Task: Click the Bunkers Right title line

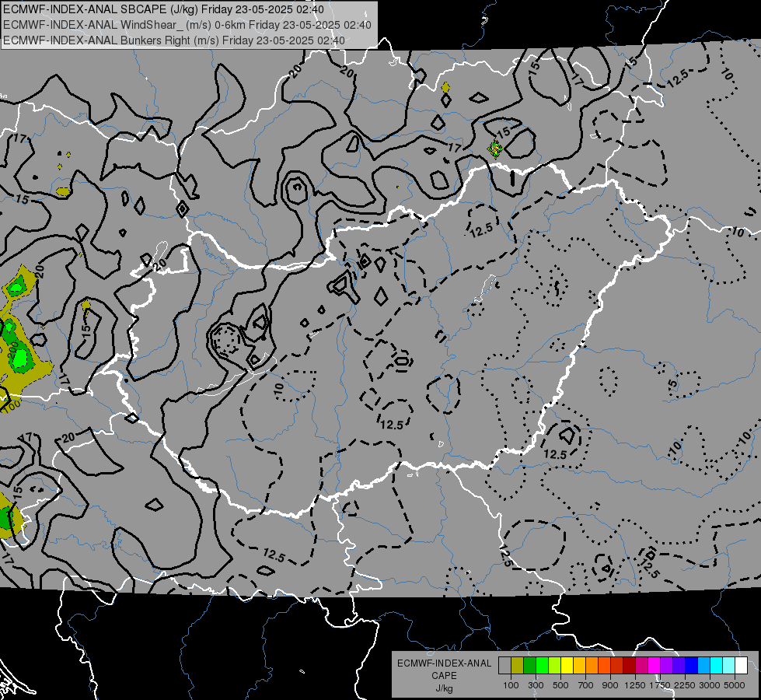Action: 174,40
